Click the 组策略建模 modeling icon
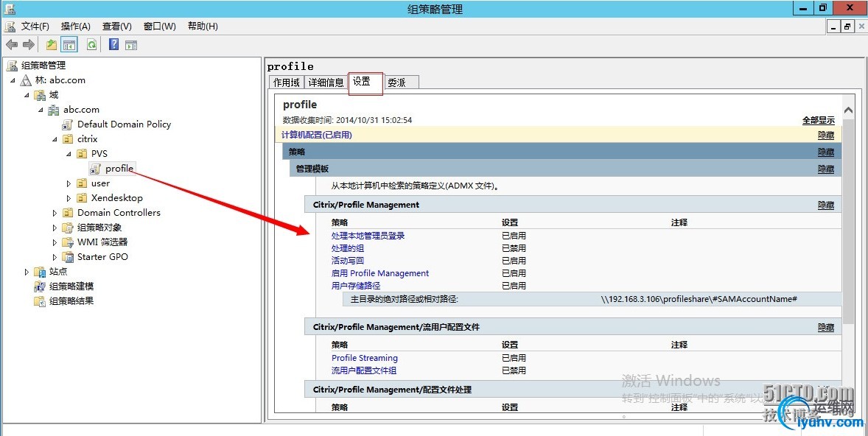Image resolution: width=868 pixels, height=436 pixels. (40, 286)
